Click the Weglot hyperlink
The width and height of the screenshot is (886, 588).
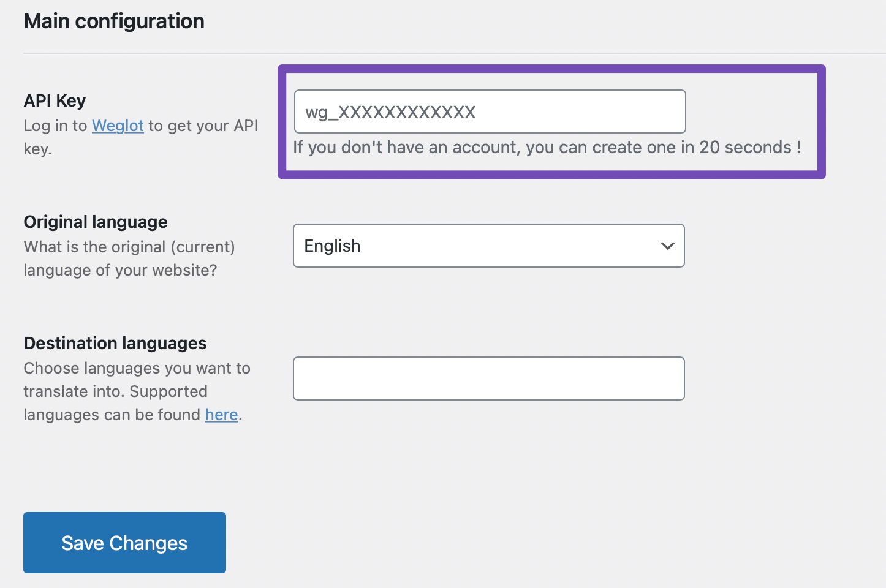click(118, 125)
